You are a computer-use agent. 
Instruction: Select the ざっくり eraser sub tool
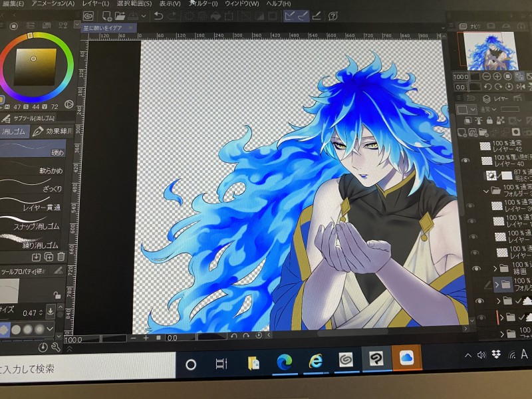pyautogui.click(x=33, y=185)
